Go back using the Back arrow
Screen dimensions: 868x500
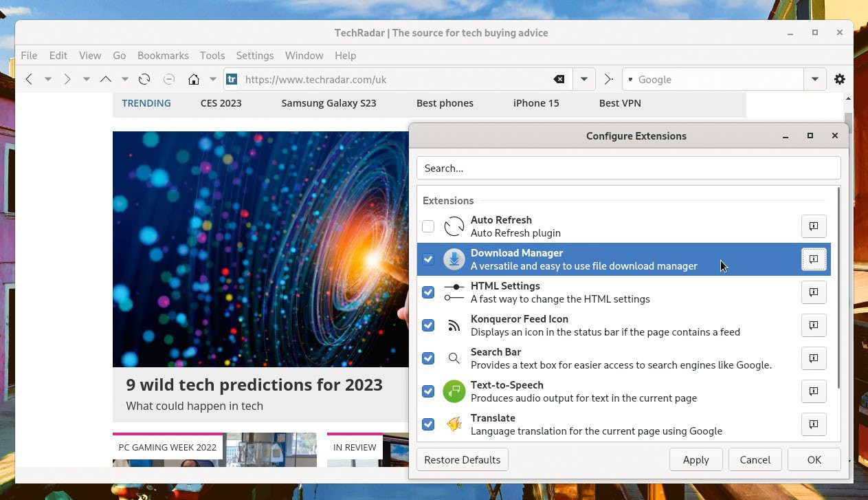tap(29, 79)
